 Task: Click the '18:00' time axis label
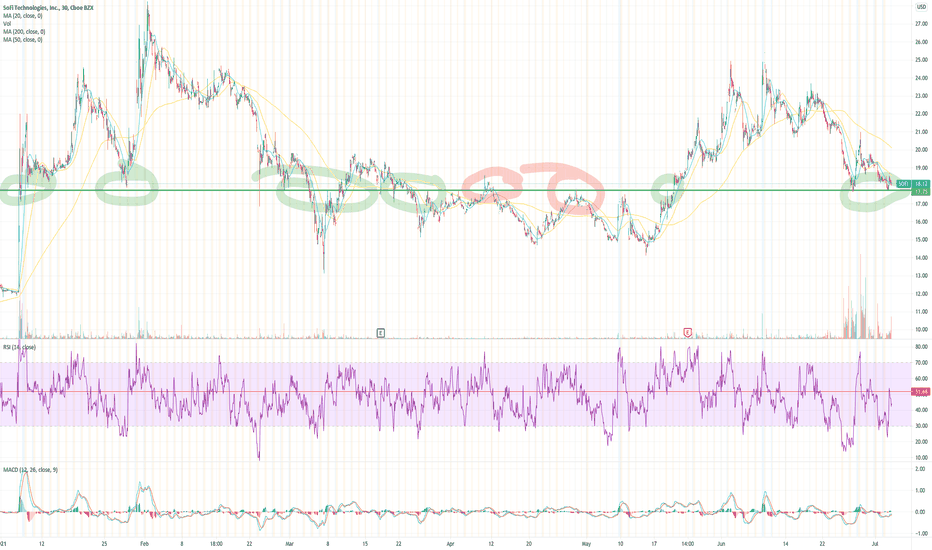pyautogui.click(x=216, y=543)
